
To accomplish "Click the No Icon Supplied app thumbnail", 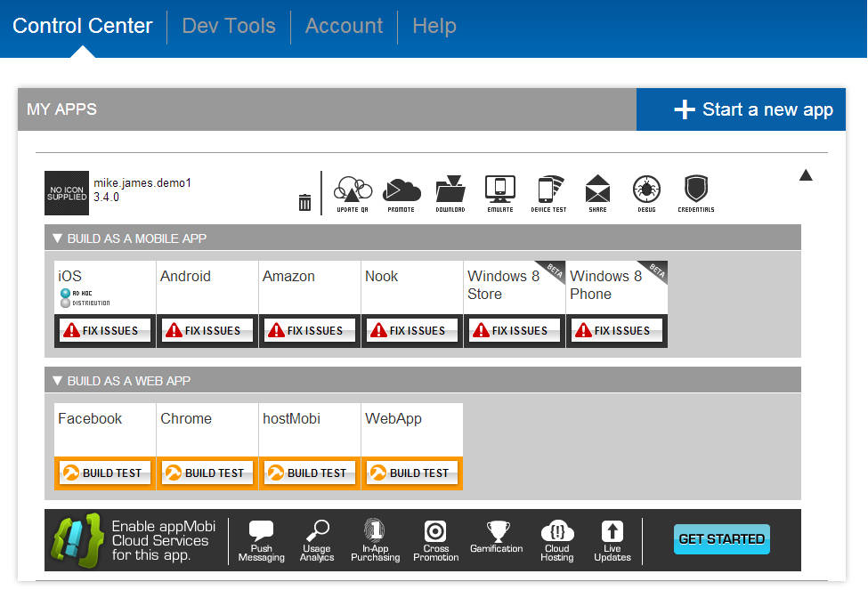I will (x=67, y=192).
